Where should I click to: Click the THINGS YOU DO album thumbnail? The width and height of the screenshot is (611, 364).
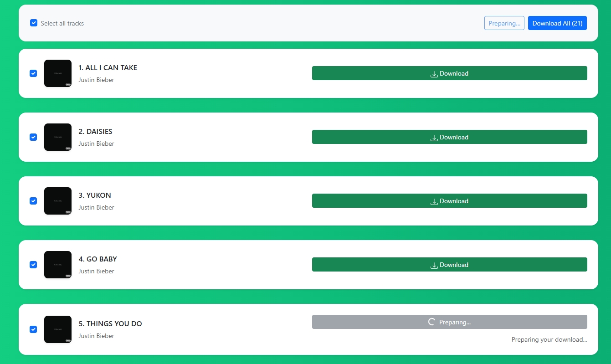click(x=57, y=329)
